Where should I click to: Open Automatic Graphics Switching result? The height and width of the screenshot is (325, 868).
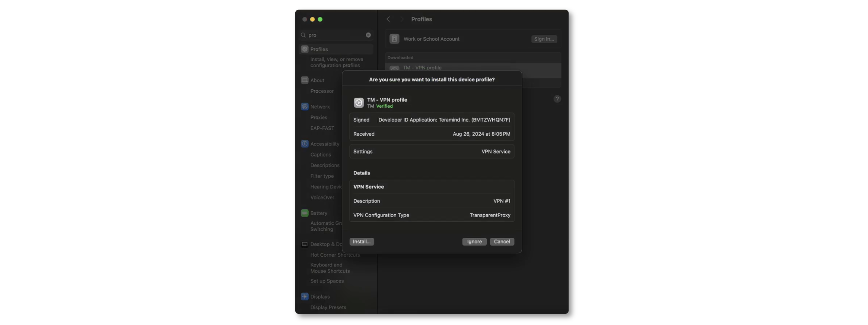coord(326,226)
